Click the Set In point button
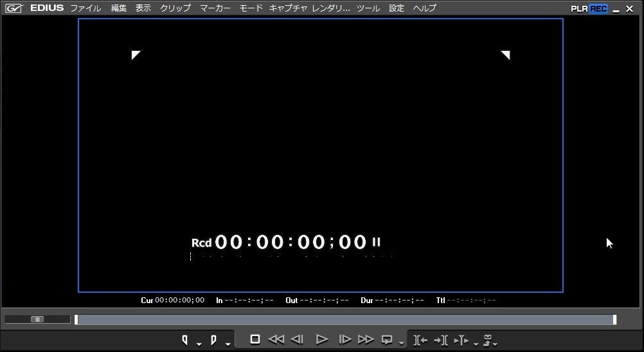 pyautogui.click(x=185, y=340)
